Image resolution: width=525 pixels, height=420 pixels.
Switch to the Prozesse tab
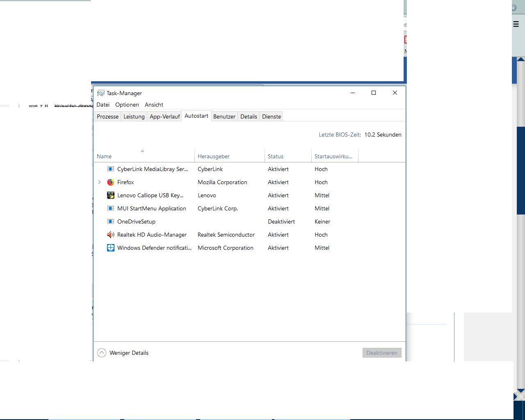(107, 116)
